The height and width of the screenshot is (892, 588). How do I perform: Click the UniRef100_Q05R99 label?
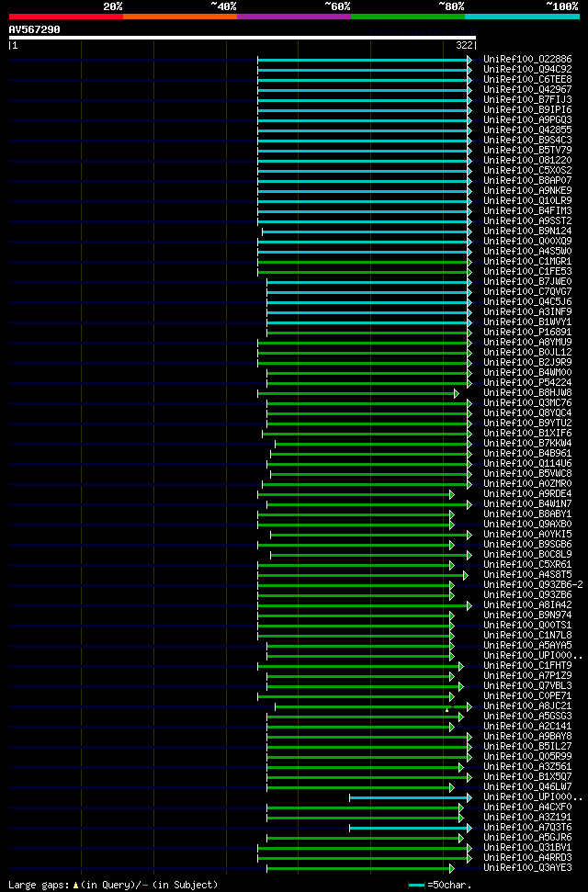point(527,757)
